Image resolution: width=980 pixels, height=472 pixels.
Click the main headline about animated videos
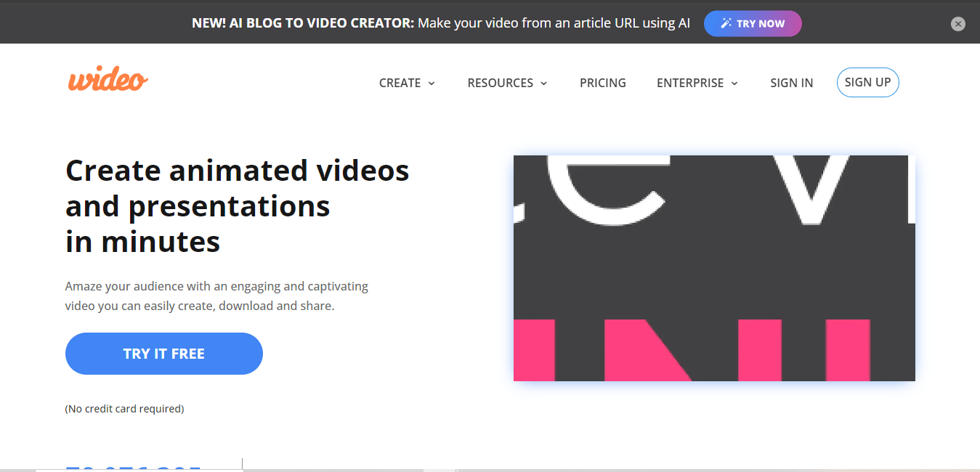(x=237, y=206)
